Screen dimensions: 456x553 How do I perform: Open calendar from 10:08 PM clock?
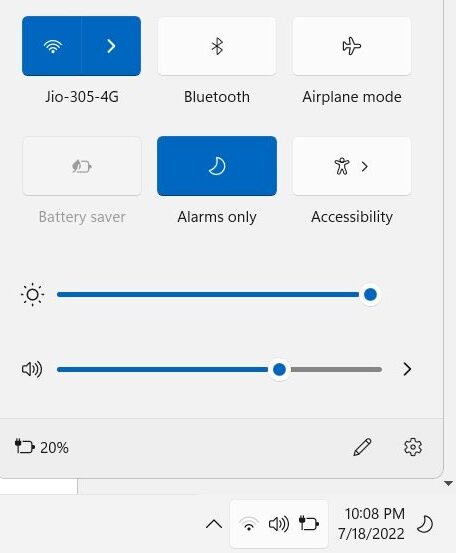point(371,524)
